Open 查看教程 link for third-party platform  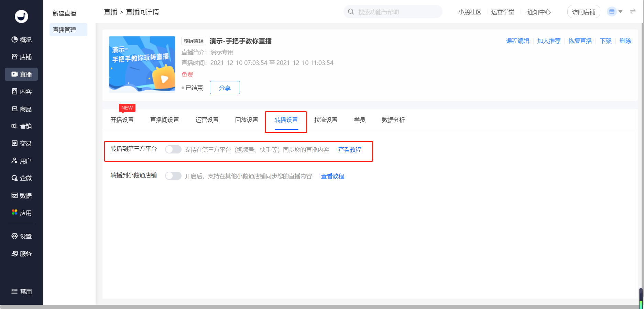(x=350, y=150)
